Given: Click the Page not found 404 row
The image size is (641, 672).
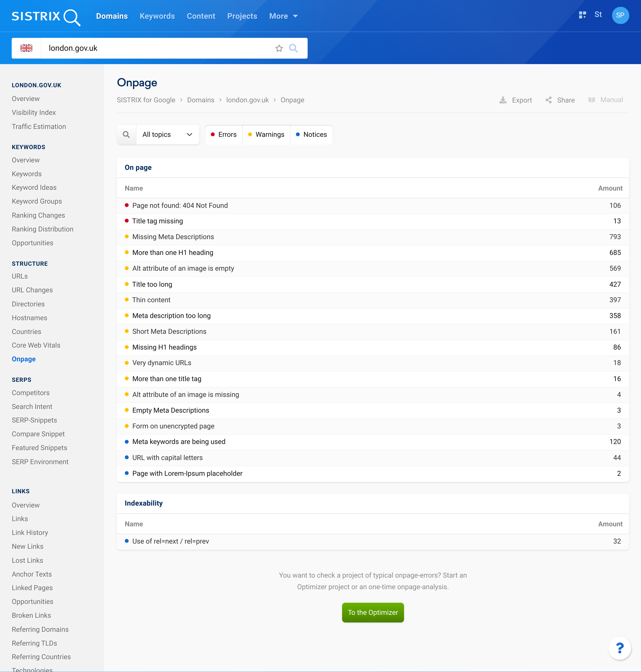Looking at the screenshot, I should coord(373,205).
